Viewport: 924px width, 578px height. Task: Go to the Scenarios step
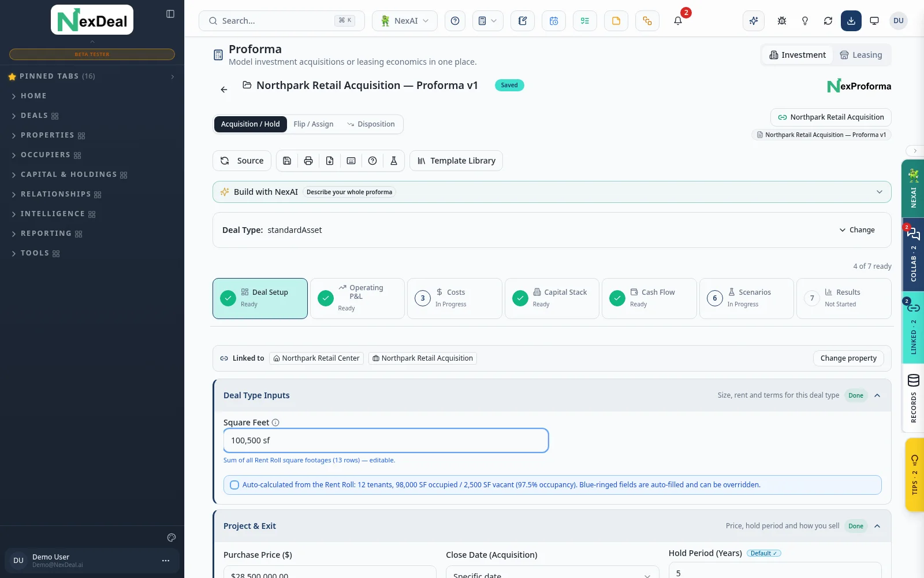pyautogui.click(x=747, y=298)
